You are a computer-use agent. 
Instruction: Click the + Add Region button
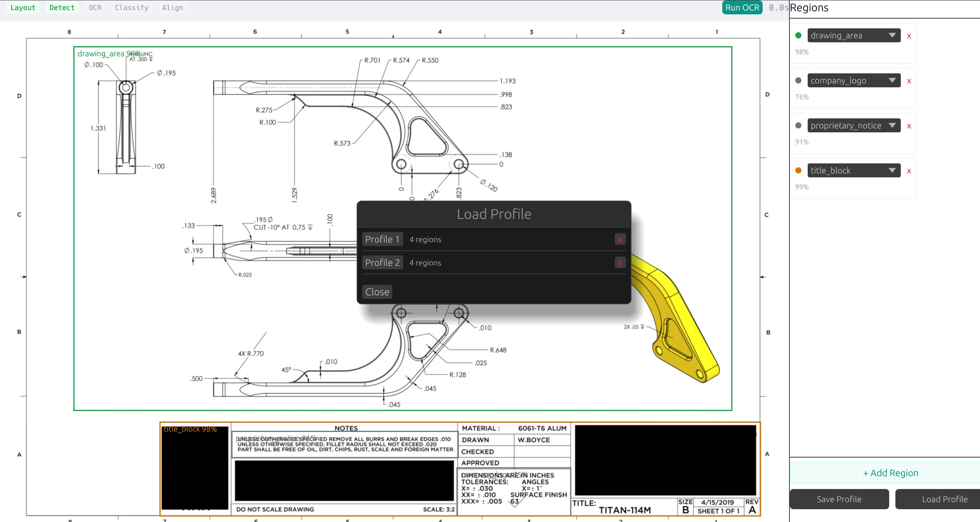point(890,473)
